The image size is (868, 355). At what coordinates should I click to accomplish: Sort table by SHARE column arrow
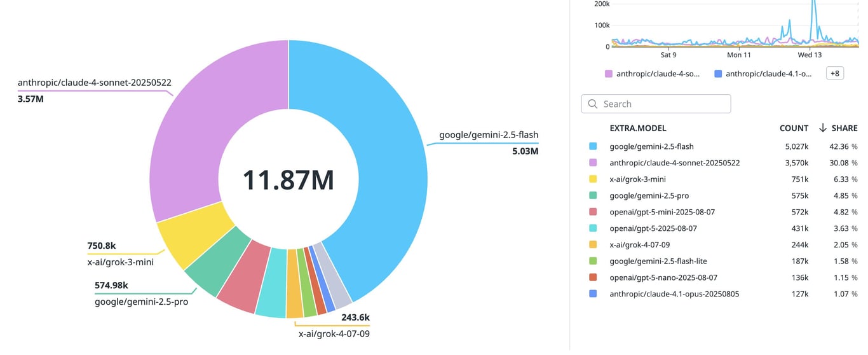tap(822, 128)
